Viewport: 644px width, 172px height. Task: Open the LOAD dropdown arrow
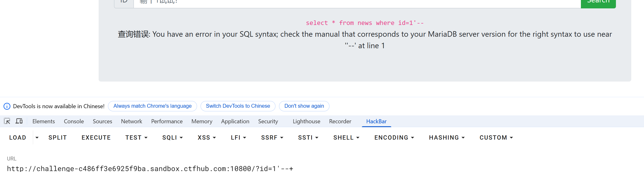(x=37, y=137)
